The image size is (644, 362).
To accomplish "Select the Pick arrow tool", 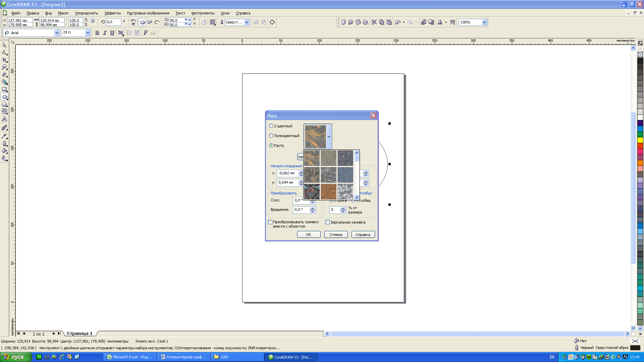I will pos(4,45).
